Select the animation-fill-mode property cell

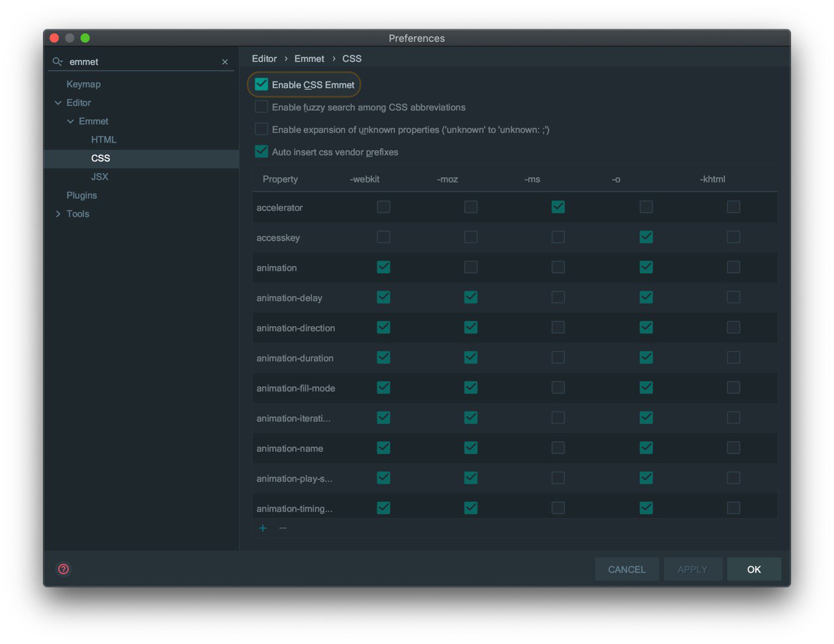[x=296, y=388]
